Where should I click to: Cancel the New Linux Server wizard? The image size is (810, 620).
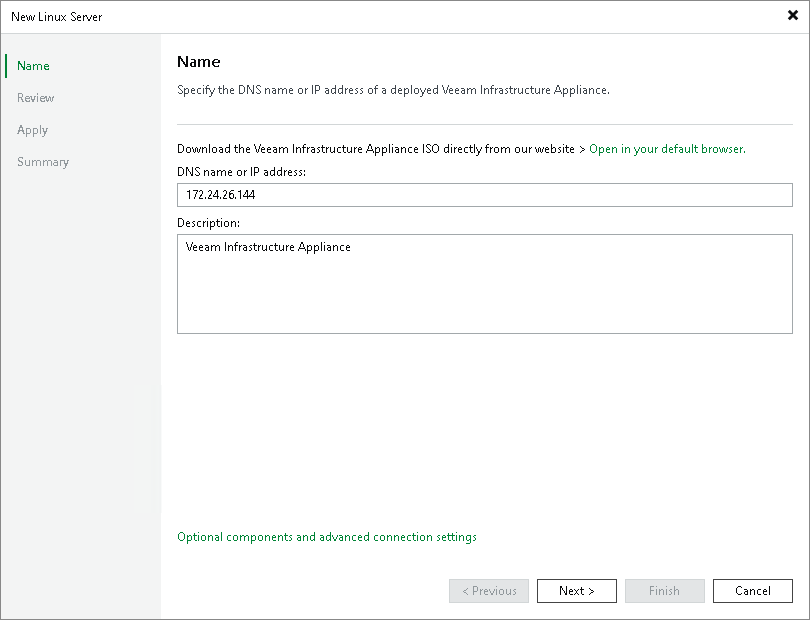click(752, 590)
